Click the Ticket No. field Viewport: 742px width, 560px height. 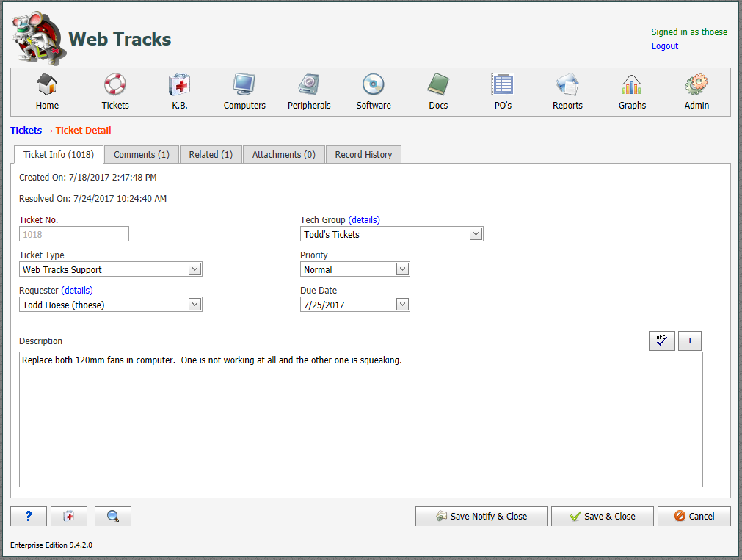(x=74, y=234)
